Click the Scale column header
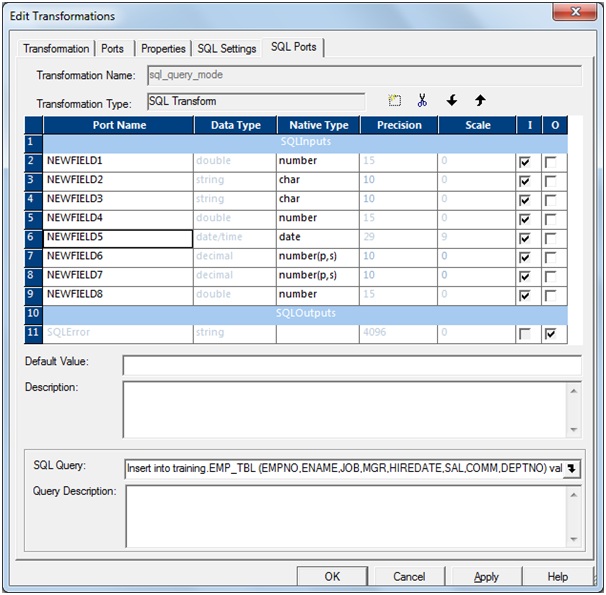 point(477,125)
